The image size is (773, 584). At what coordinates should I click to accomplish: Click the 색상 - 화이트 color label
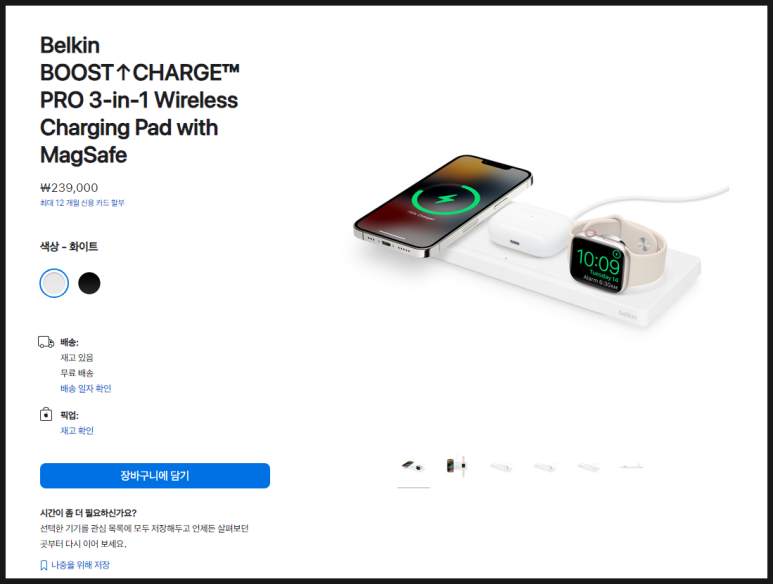click(69, 246)
